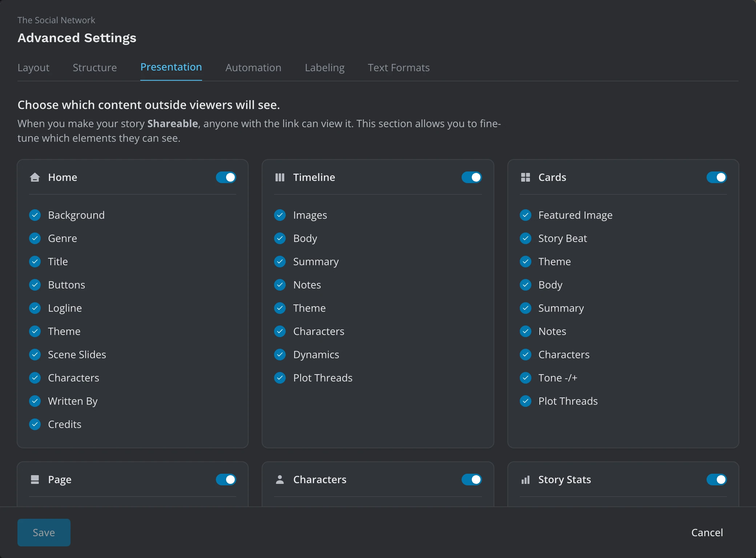
Task: Uncheck the Logline checkbox
Action: [x=35, y=308]
